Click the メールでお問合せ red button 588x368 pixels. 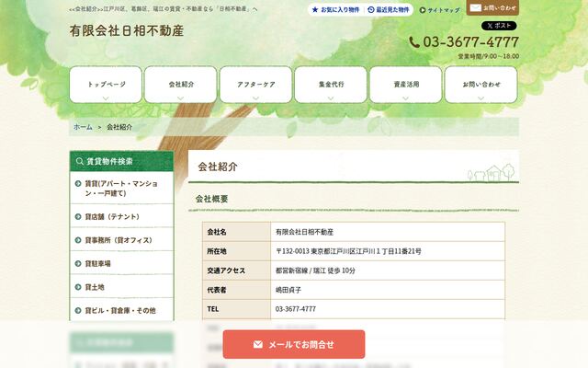click(294, 344)
